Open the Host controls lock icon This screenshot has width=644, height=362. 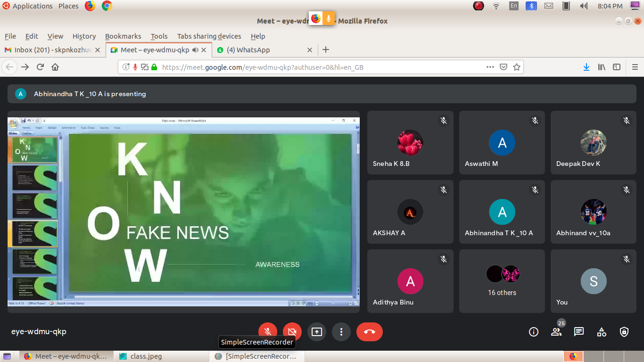[x=624, y=332]
